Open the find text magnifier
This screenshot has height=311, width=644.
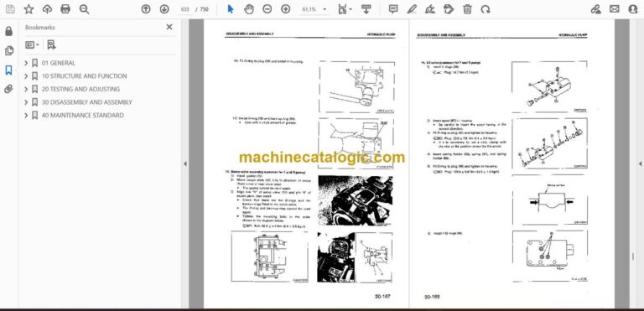(84, 9)
